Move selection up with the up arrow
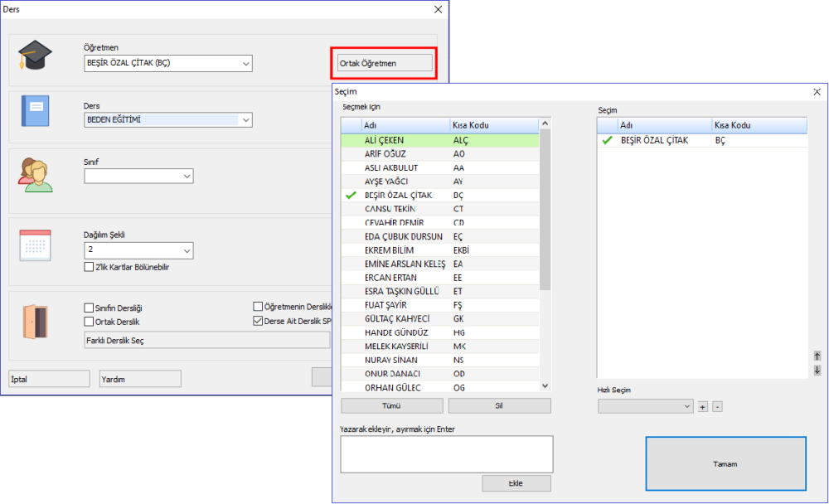The width and height of the screenshot is (829, 504). [x=817, y=356]
